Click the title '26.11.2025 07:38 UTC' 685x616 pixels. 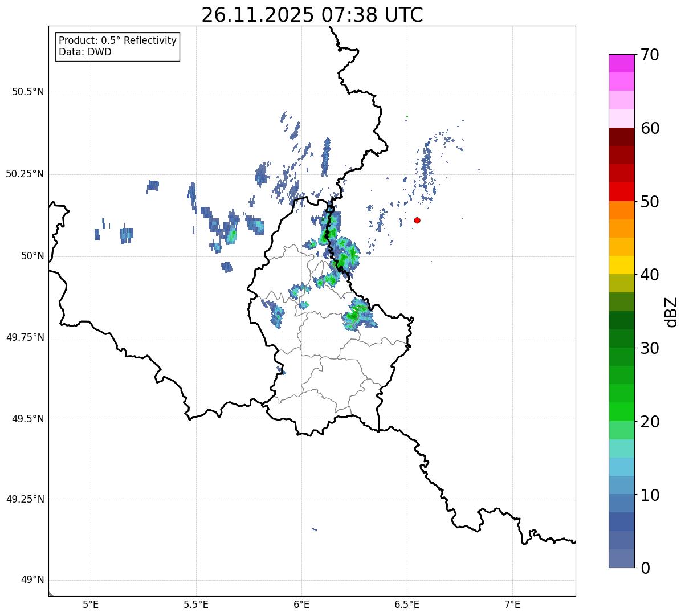tap(312, 14)
